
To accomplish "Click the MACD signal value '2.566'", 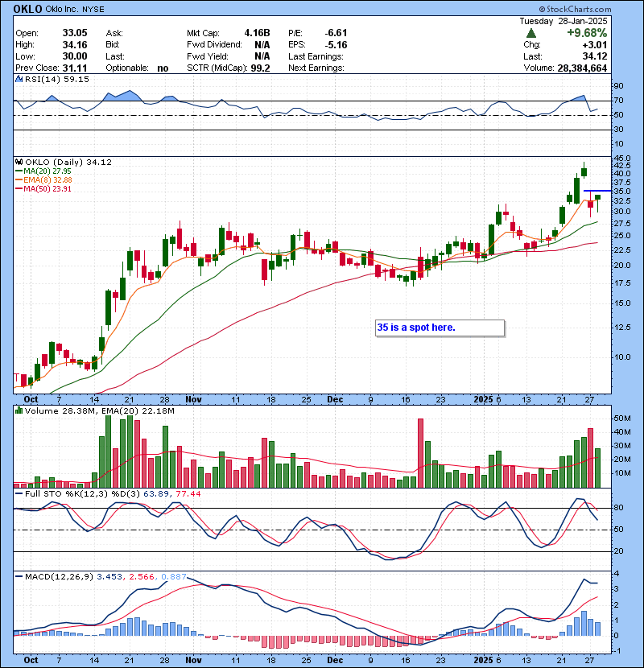I will point(142,576).
